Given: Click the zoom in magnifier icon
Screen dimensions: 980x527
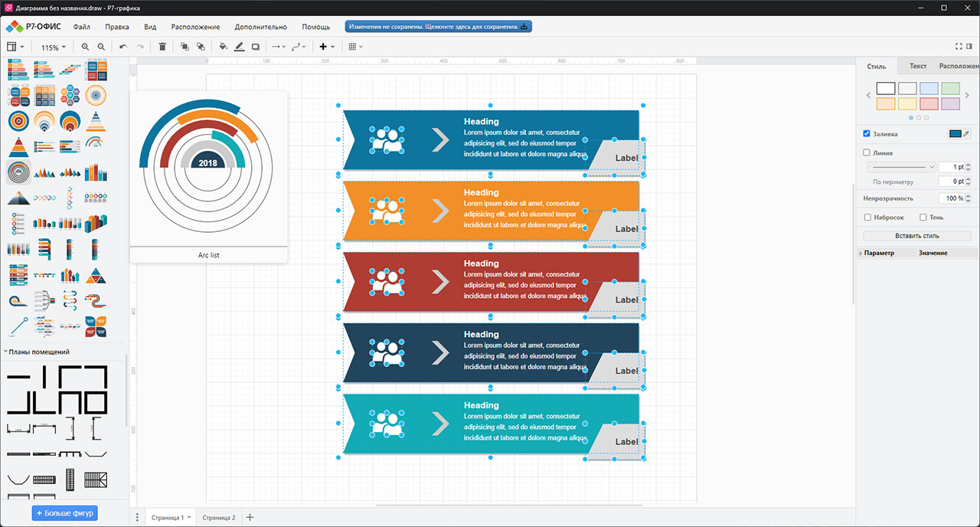Looking at the screenshot, I should click(85, 47).
